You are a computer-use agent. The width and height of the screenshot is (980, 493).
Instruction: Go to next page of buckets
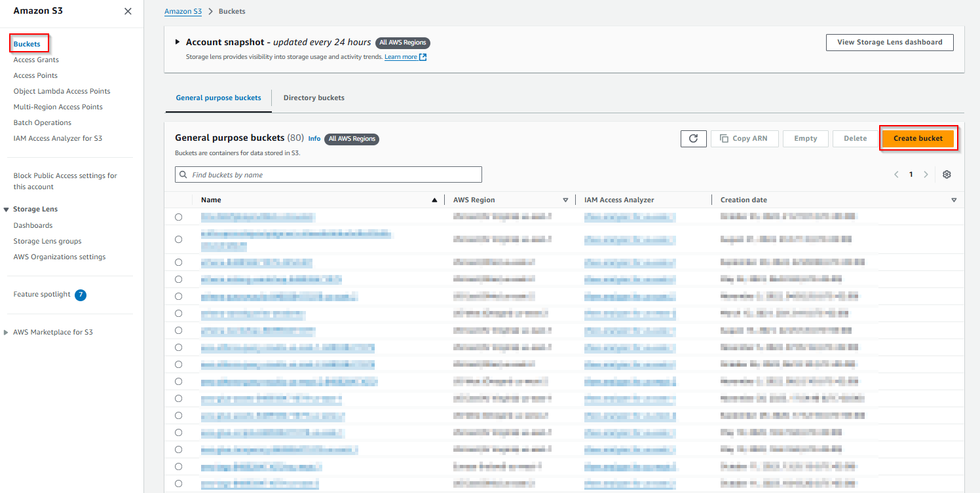[926, 174]
